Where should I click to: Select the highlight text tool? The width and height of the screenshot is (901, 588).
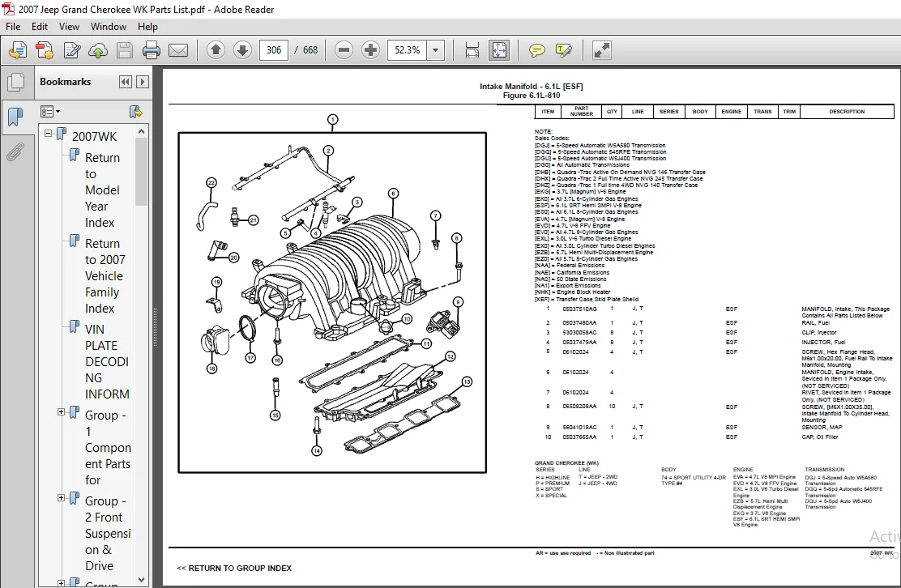point(564,50)
